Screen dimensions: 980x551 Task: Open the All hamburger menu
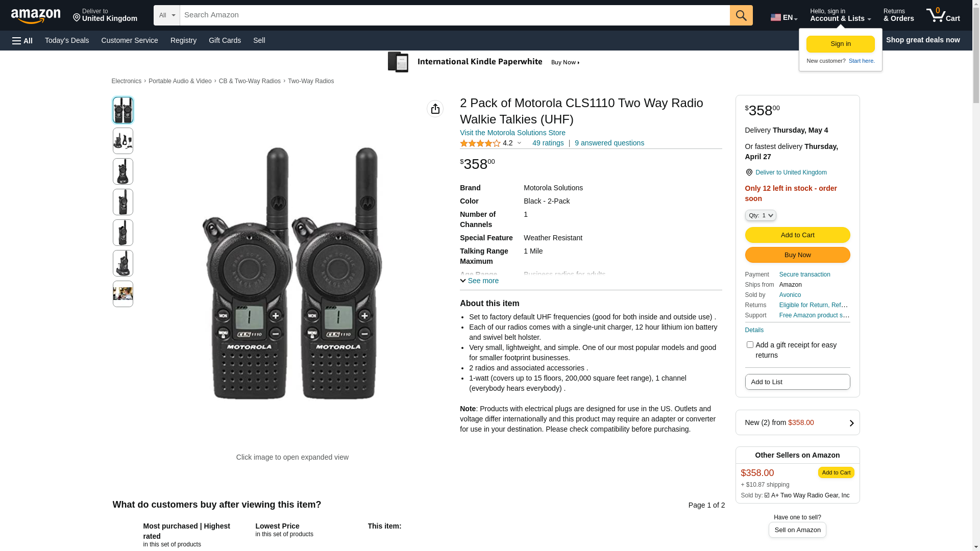[x=22, y=40]
